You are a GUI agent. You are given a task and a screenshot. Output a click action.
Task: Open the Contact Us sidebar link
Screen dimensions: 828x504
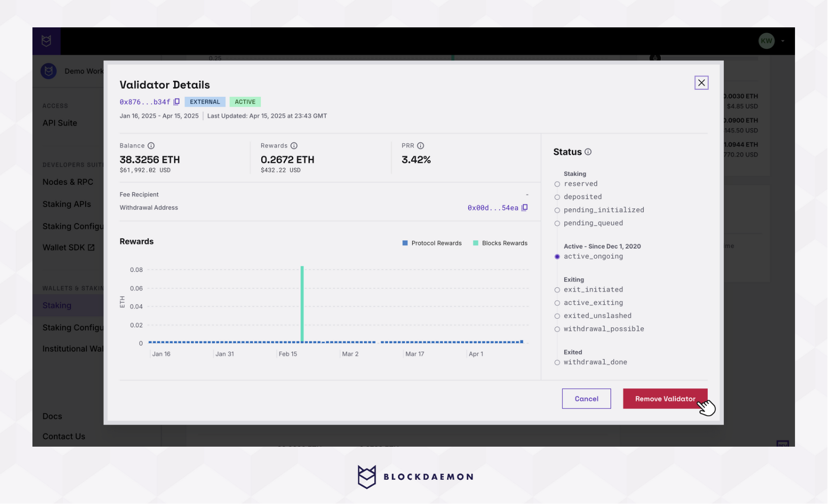point(64,436)
